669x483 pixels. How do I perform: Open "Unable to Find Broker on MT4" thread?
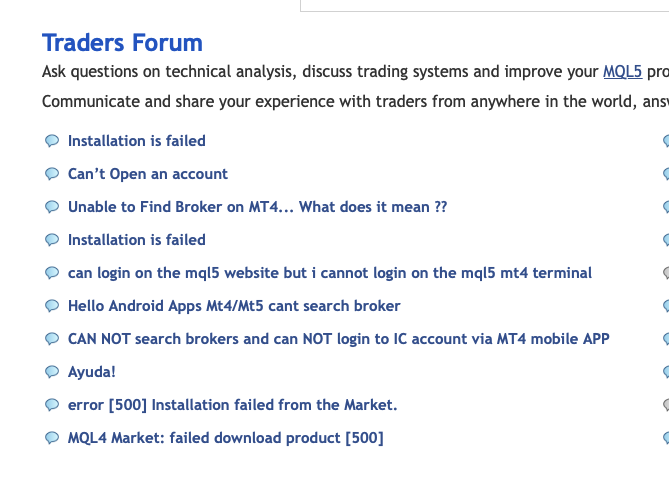pos(258,207)
